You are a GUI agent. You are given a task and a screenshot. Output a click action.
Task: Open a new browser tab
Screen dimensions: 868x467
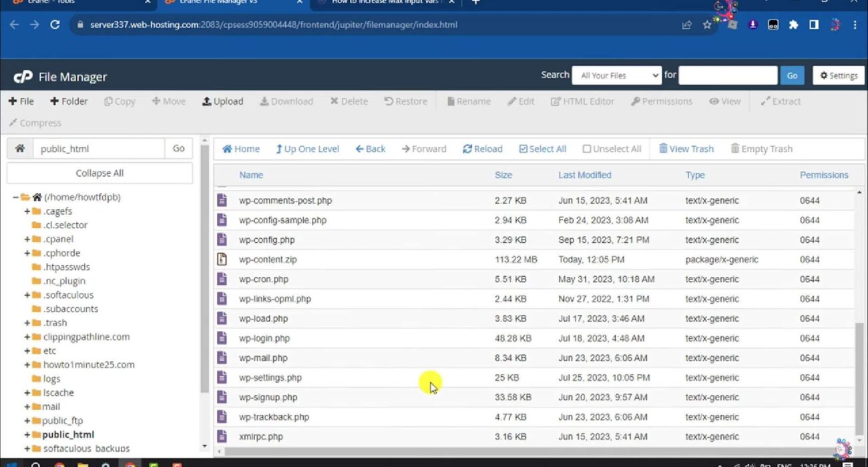tap(475, 3)
